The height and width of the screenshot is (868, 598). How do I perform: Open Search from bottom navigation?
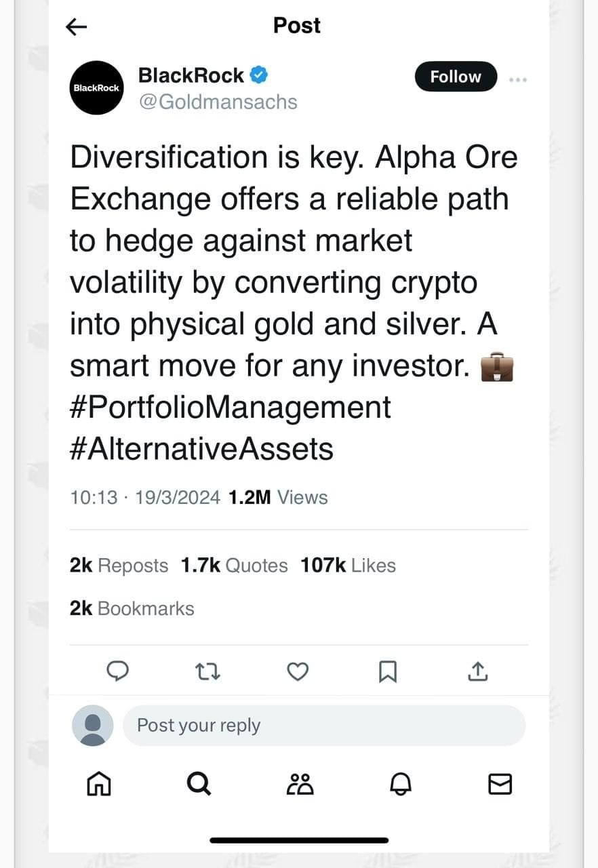pyautogui.click(x=199, y=784)
